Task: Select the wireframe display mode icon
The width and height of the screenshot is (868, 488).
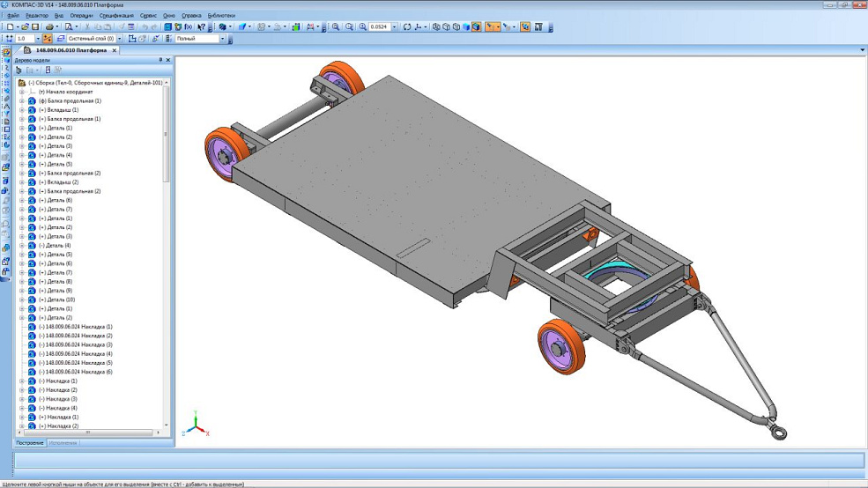Action: tap(436, 27)
